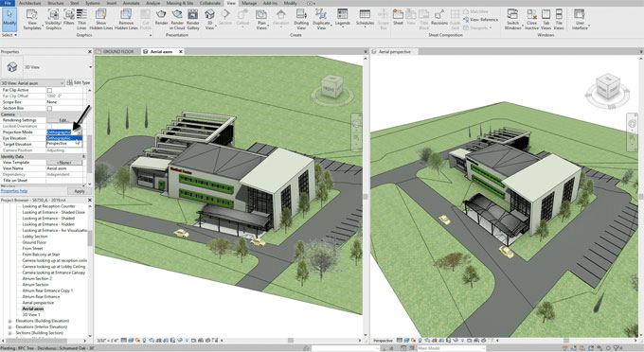644x352 pixels.
Task: Click the Project Browser horizontal scrollbar
Action: pos(37,341)
